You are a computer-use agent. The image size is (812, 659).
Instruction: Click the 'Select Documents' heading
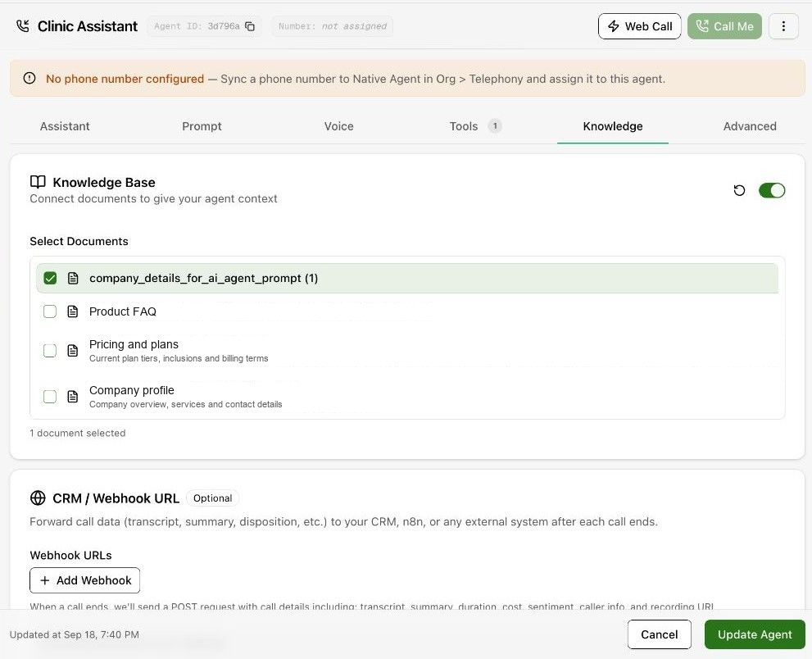pos(79,242)
